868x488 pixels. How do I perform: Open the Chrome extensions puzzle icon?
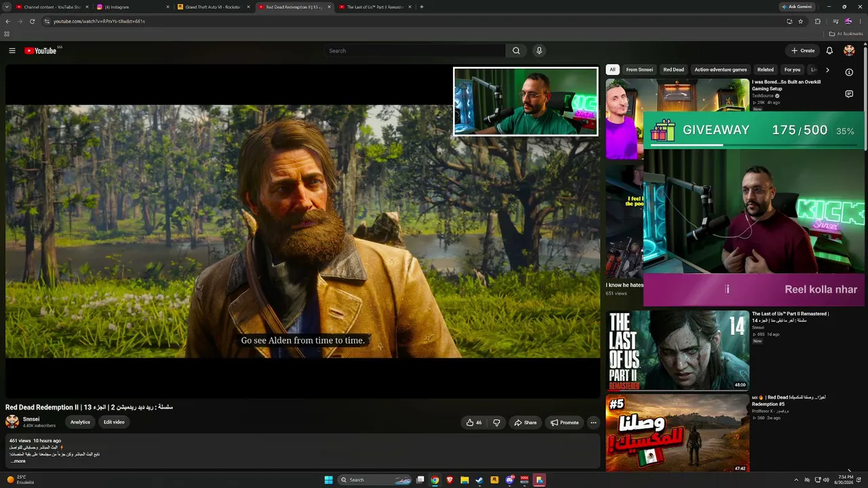click(x=817, y=21)
